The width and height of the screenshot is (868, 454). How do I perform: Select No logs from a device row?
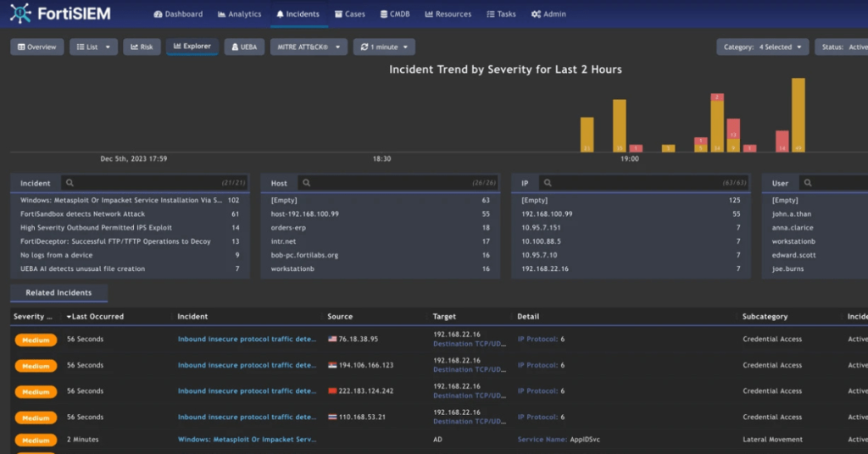pos(130,255)
